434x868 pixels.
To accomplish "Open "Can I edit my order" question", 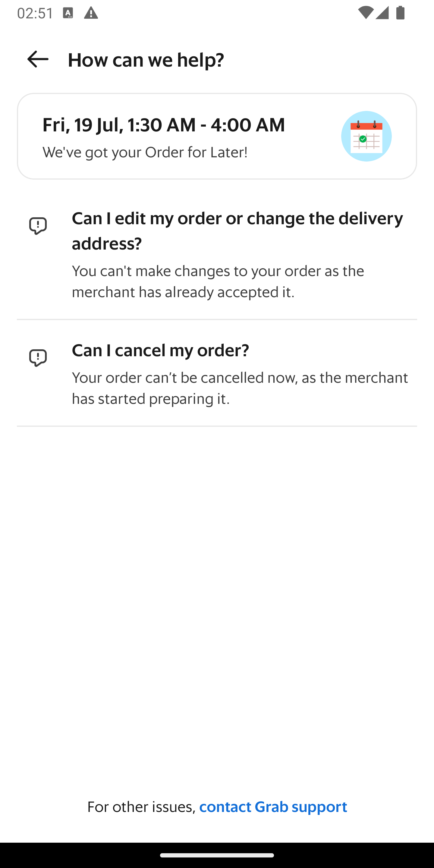I will click(237, 231).
